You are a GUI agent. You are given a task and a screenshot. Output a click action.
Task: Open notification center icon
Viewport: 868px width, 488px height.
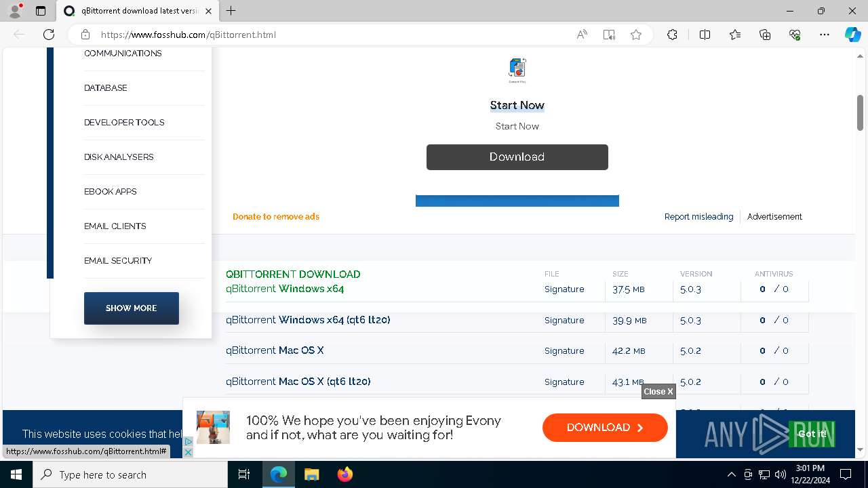tap(846, 474)
